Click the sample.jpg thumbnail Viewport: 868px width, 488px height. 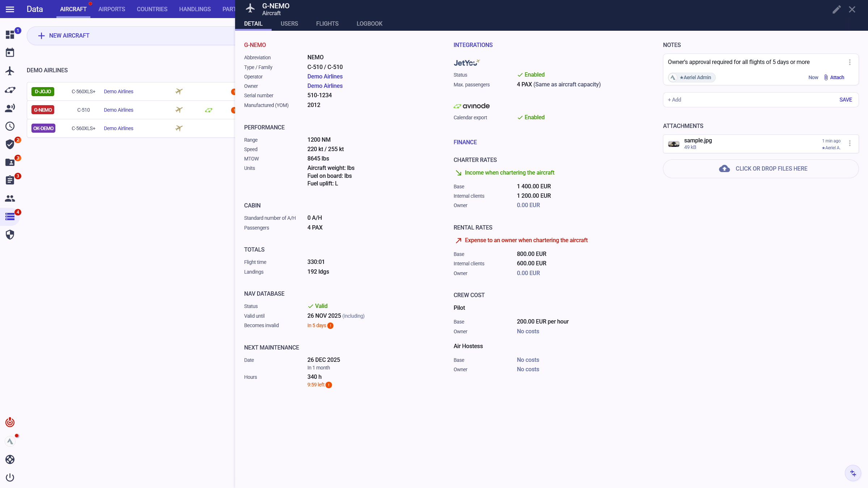click(x=673, y=144)
